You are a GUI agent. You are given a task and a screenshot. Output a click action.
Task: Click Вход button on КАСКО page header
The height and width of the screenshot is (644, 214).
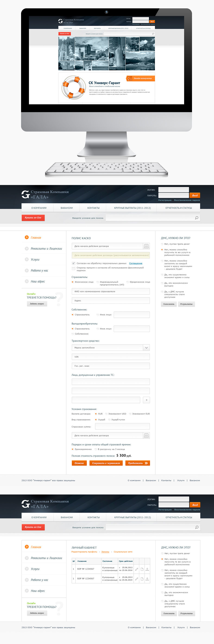(195, 195)
